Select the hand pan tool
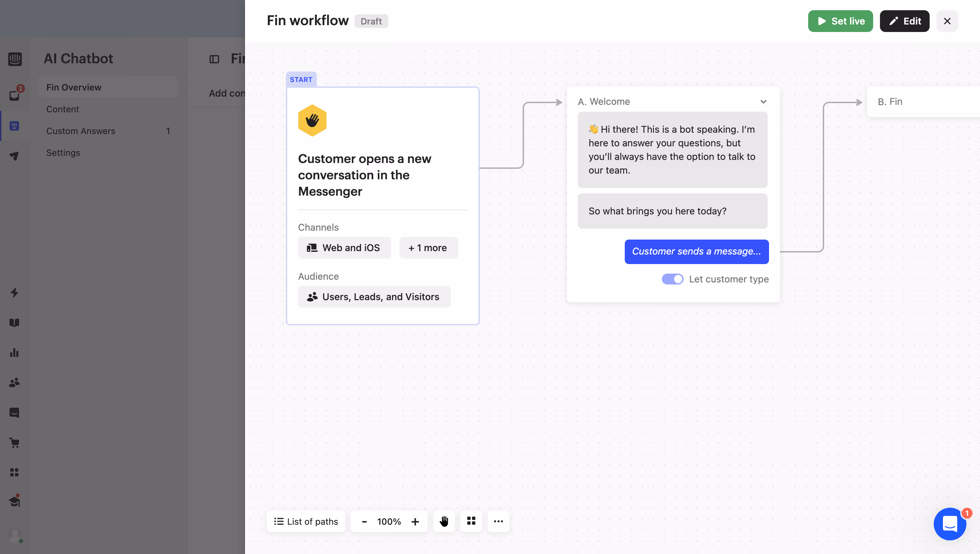 pyautogui.click(x=444, y=521)
